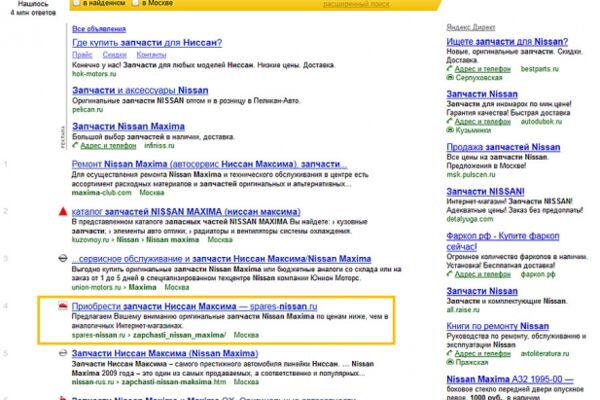
Task: Click the red triangle favicon of kuzovnoy.ru result
Action: [x=63, y=211]
